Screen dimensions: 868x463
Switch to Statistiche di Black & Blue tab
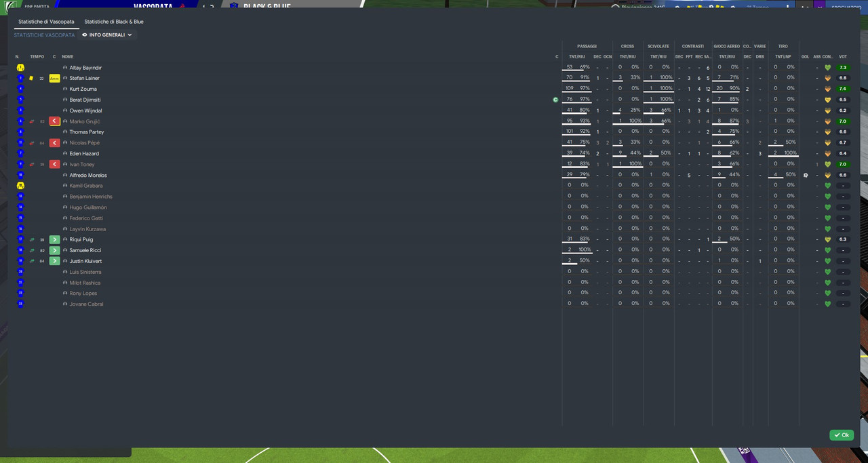pos(114,22)
